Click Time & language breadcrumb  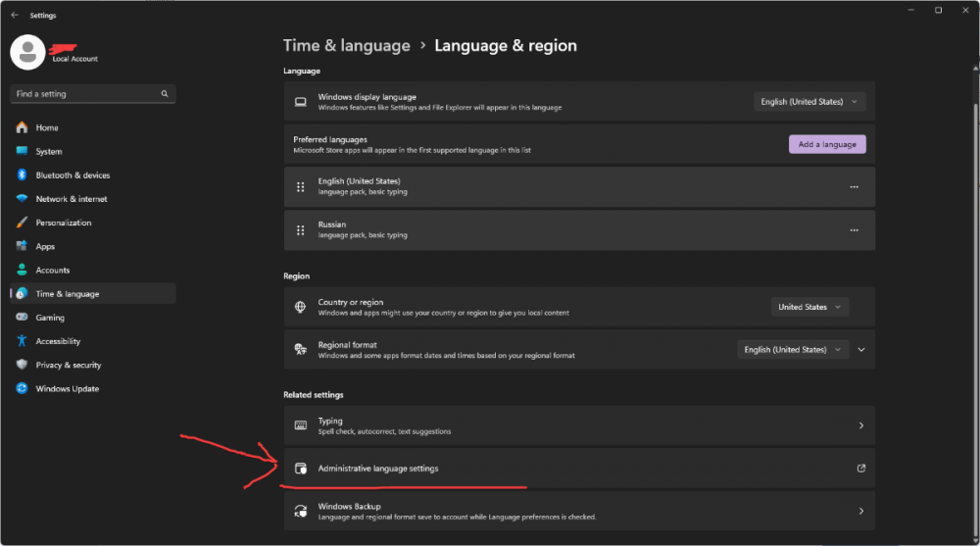347,45
